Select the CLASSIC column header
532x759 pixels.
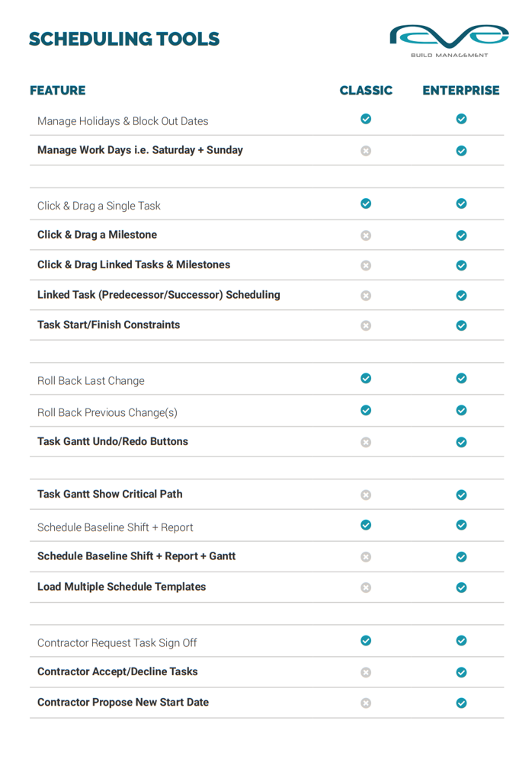click(x=366, y=91)
